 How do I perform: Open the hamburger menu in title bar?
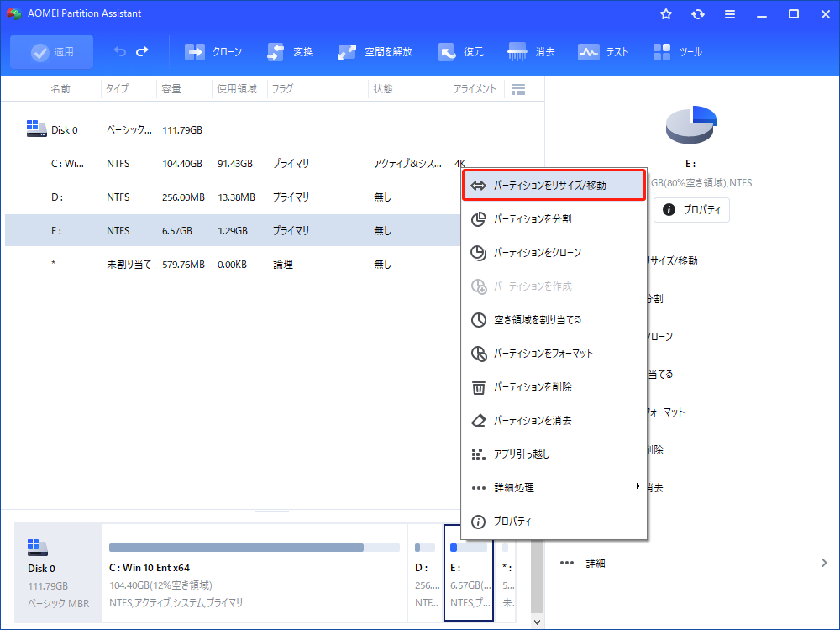(730, 14)
